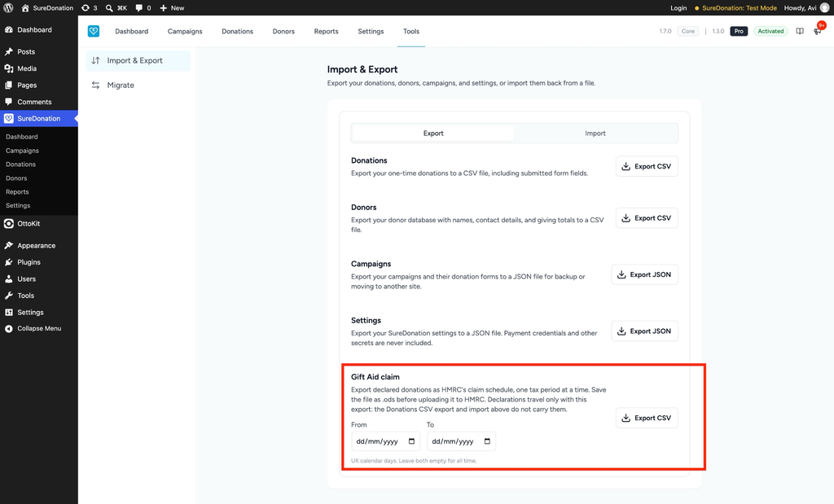Collapse the WordPress admin menu
The height and width of the screenshot is (504, 834).
pos(39,329)
